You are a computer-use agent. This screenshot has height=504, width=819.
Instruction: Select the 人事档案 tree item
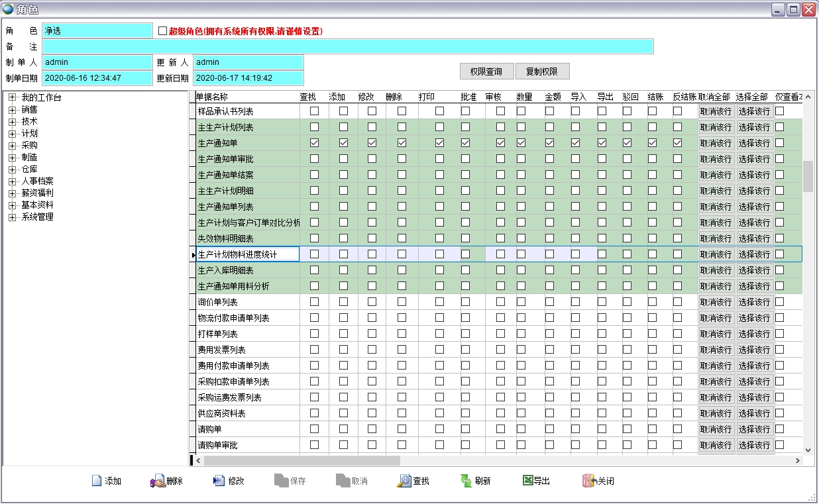pyautogui.click(x=37, y=181)
